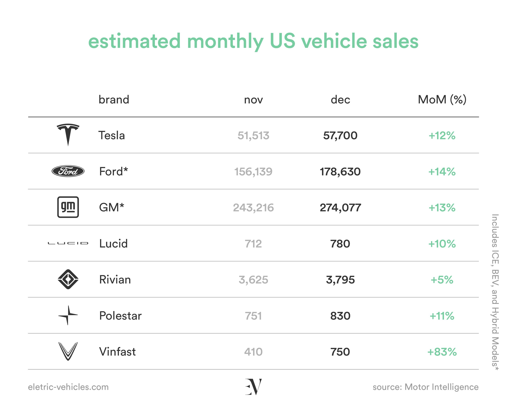Click the EV logo in footer
Image resolution: width=507 pixels, height=420 pixels.
(x=253, y=387)
